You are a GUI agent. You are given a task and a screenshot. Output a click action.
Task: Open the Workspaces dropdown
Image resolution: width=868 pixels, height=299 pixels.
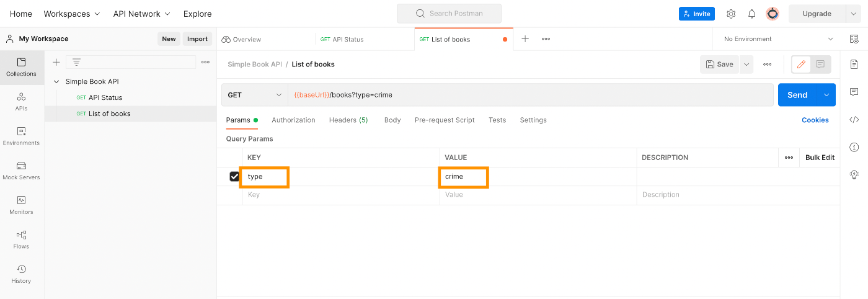(x=72, y=14)
